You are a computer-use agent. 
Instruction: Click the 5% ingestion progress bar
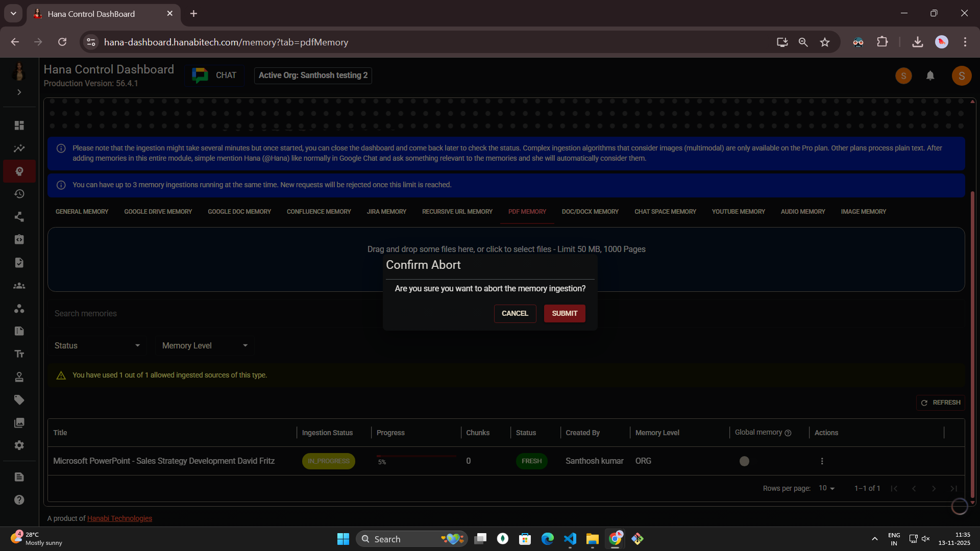point(416,456)
